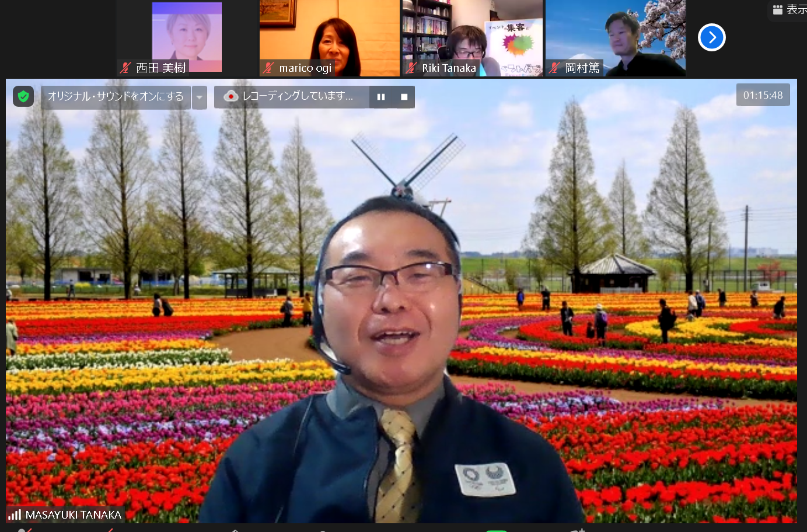
Task: Click the red recording cloud icon
Action: click(230, 96)
